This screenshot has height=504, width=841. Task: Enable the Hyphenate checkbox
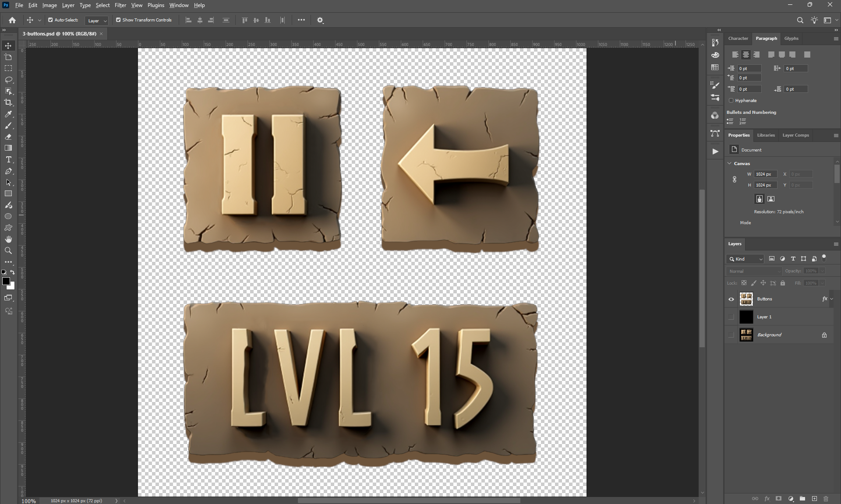click(x=731, y=100)
